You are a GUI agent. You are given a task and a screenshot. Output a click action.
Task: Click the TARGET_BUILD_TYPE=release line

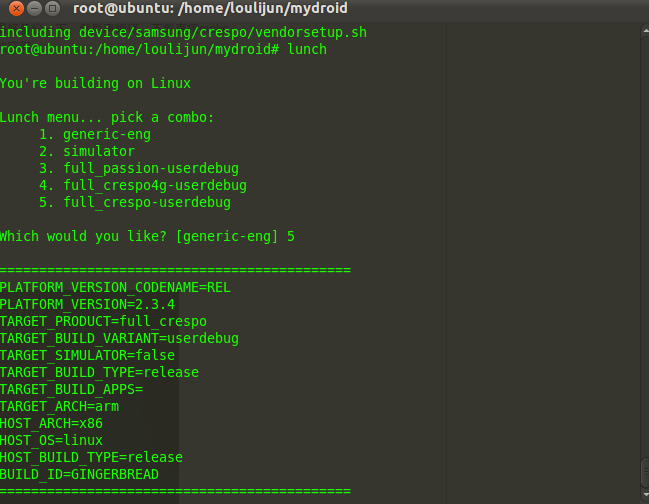pyautogui.click(x=99, y=372)
